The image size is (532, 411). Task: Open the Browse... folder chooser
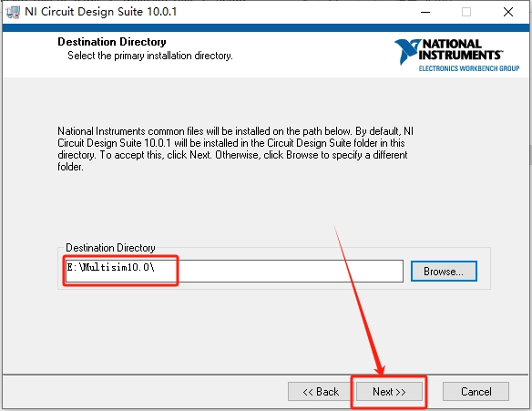[444, 272]
